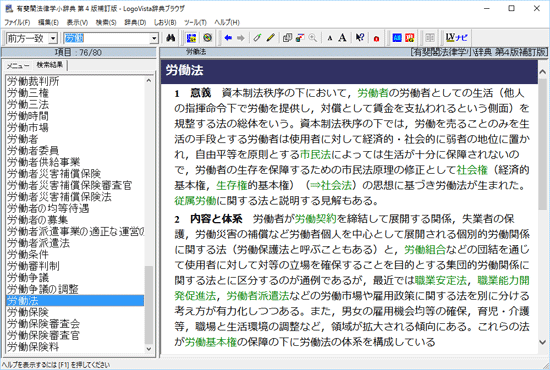Click the blue AB toolbar icon
550x370 pixels.
pos(397,38)
